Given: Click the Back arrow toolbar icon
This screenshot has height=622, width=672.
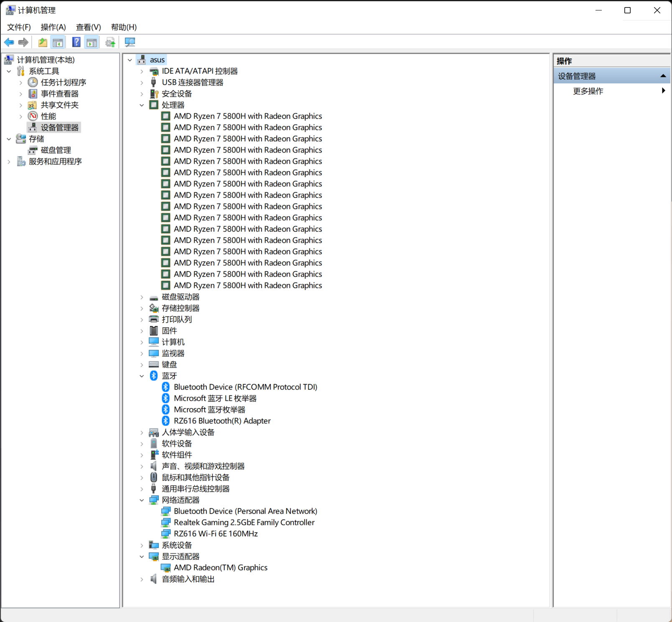Looking at the screenshot, I should (x=9, y=42).
